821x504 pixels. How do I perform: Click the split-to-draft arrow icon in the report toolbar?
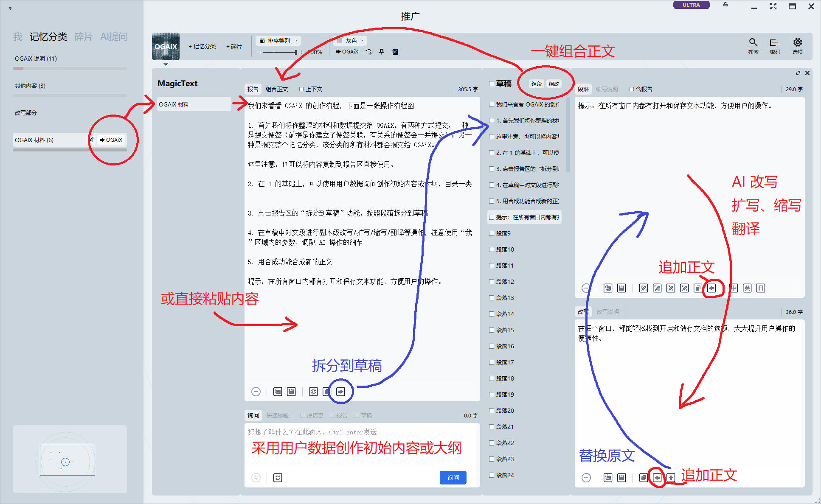click(x=340, y=392)
